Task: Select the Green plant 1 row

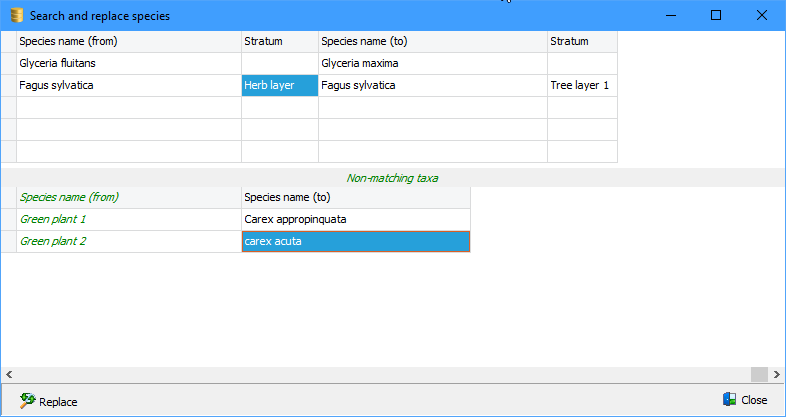Action: click(x=128, y=220)
